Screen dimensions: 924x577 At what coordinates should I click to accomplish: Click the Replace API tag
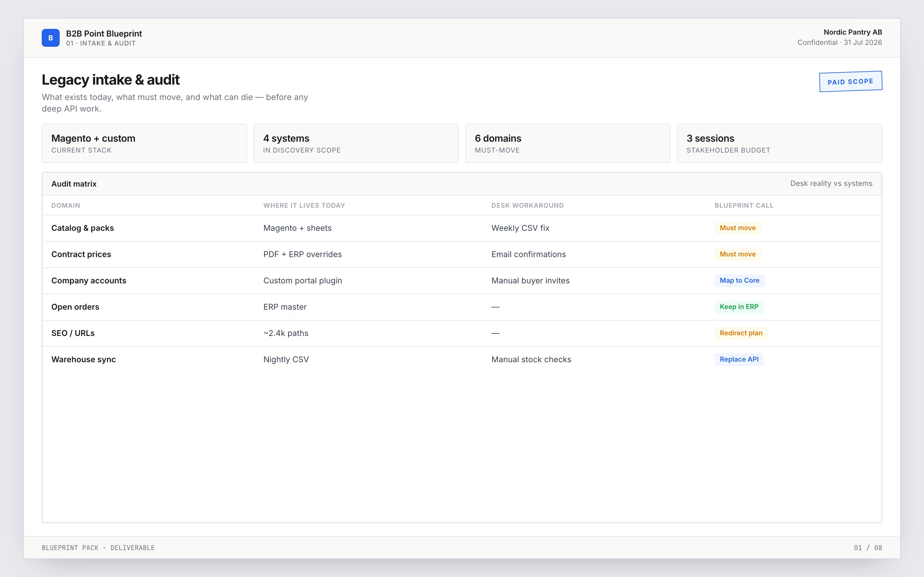[x=739, y=359]
